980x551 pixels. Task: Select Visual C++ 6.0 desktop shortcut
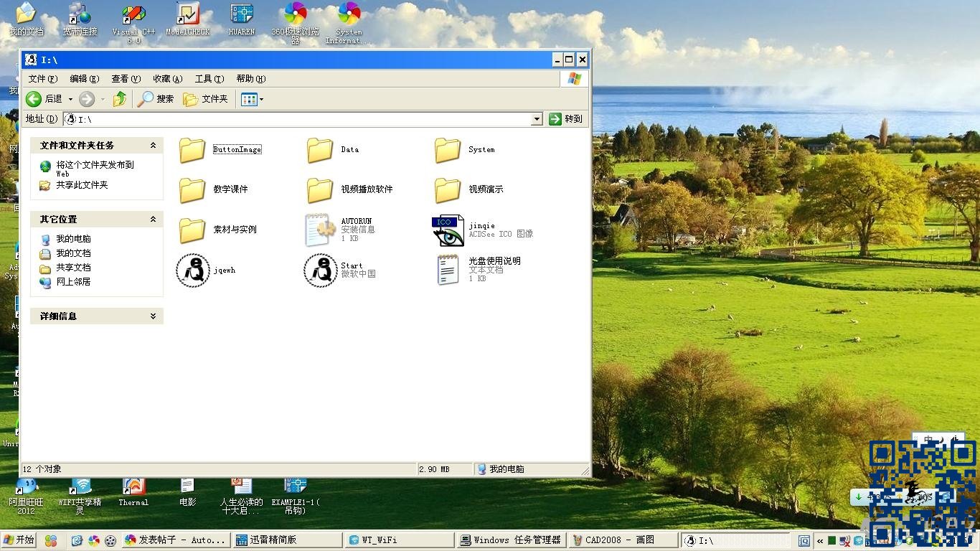click(x=133, y=23)
